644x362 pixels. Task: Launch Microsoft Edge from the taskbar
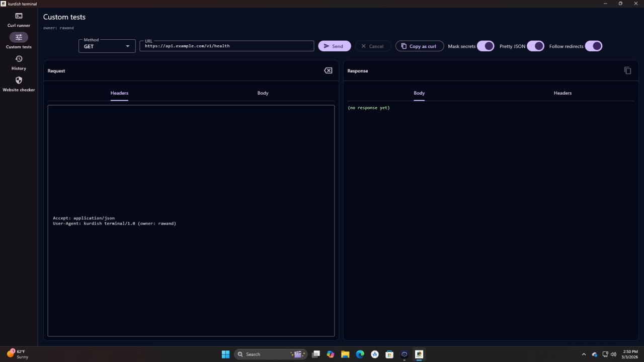click(360, 354)
